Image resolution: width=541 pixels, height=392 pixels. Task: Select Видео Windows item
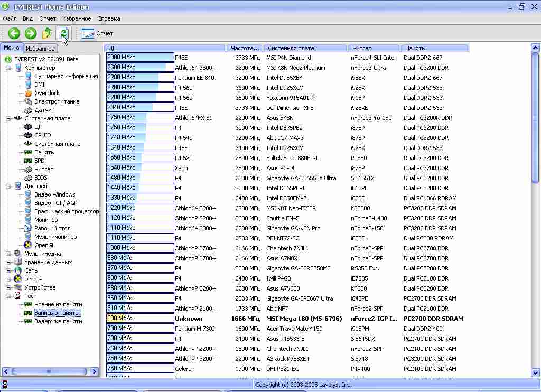(54, 194)
